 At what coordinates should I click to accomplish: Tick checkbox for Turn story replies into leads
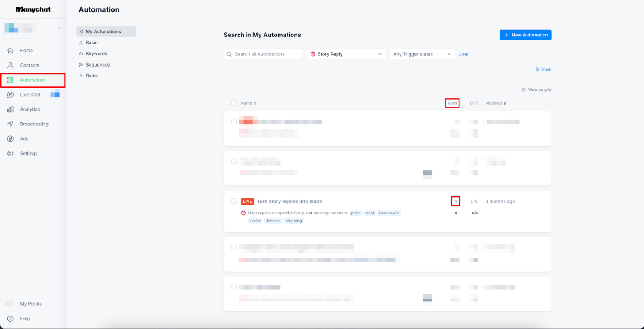[x=234, y=201]
